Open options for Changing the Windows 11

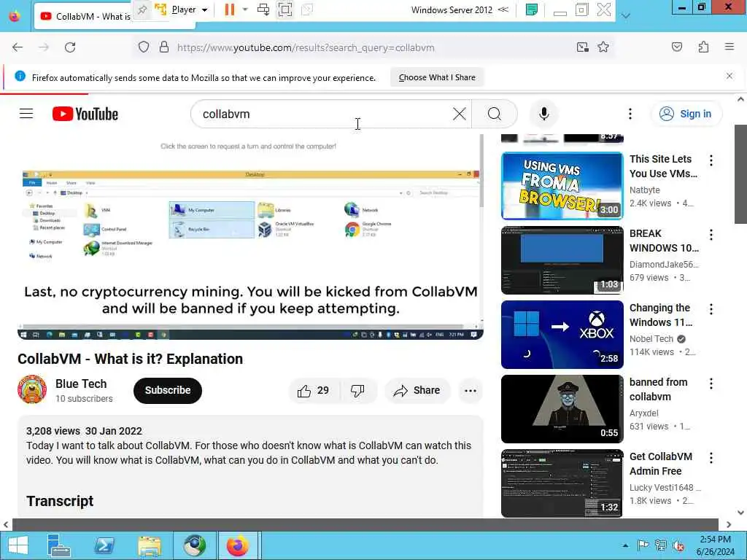click(x=711, y=308)
